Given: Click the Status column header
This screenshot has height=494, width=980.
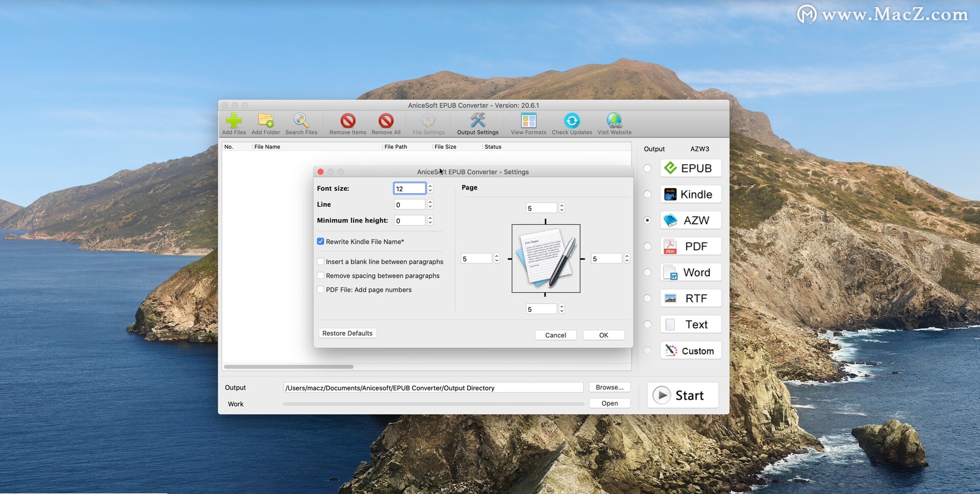Looking at the screenshot, I should coord(556,146).
